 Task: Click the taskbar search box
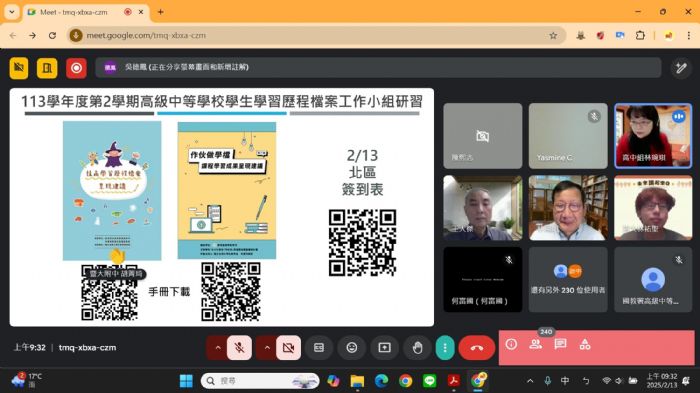260,381
